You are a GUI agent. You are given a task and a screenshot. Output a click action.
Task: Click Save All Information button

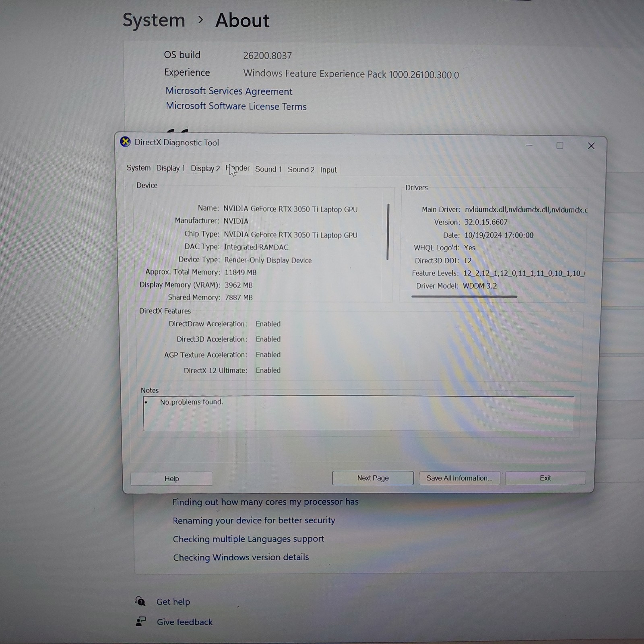[x=459, y=478]
